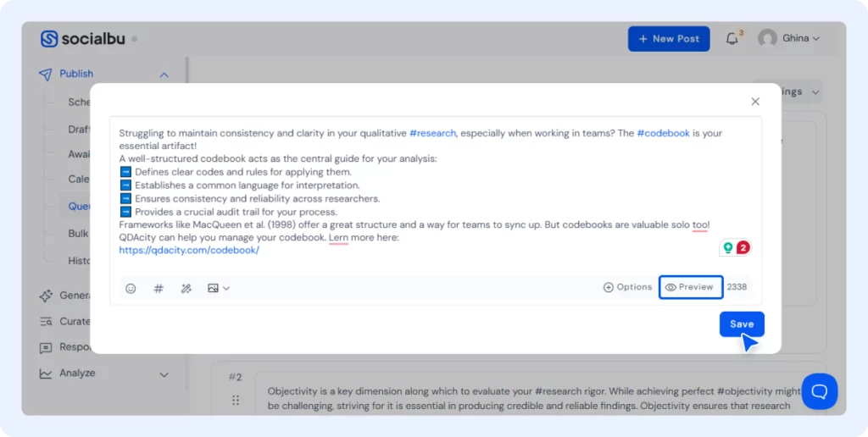Open the Analyze sidebar item
Viewport: 868px width, 437px height.
(x=77, y=373)
